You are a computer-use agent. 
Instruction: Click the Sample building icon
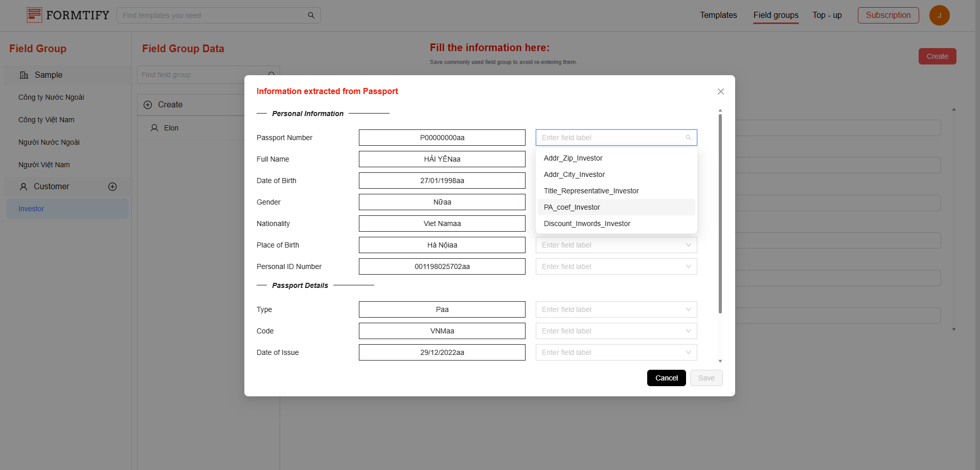click(24, 75)
